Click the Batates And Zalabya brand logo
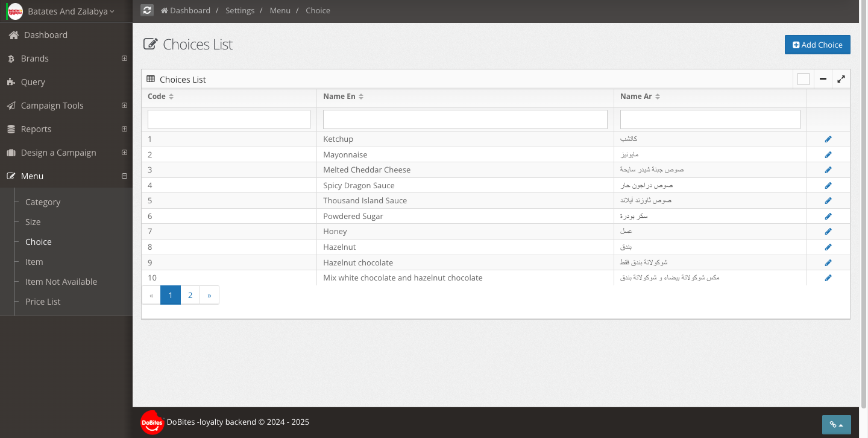 pyautogui.click(x=14, y=11)
